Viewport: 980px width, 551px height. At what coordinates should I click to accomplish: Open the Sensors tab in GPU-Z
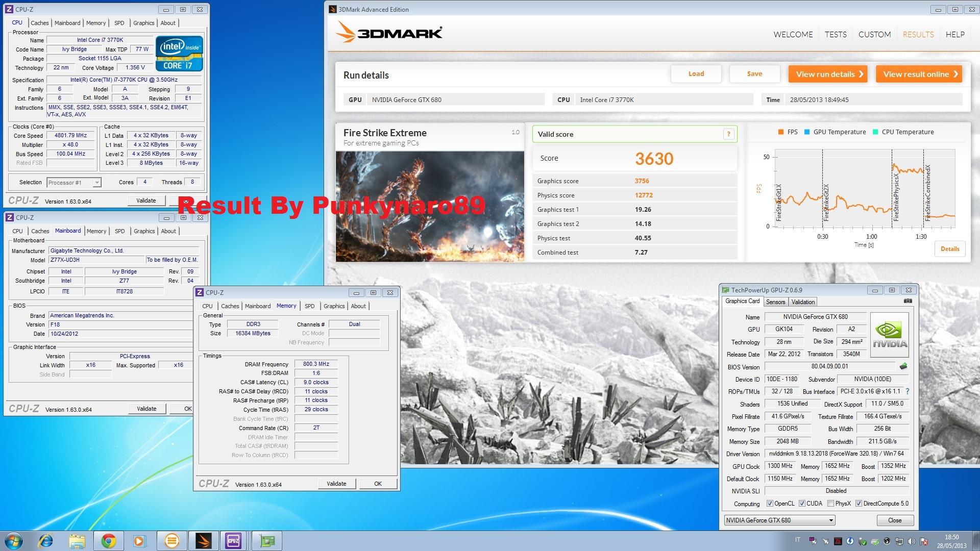pyautogui.click(x=775, y=302)
